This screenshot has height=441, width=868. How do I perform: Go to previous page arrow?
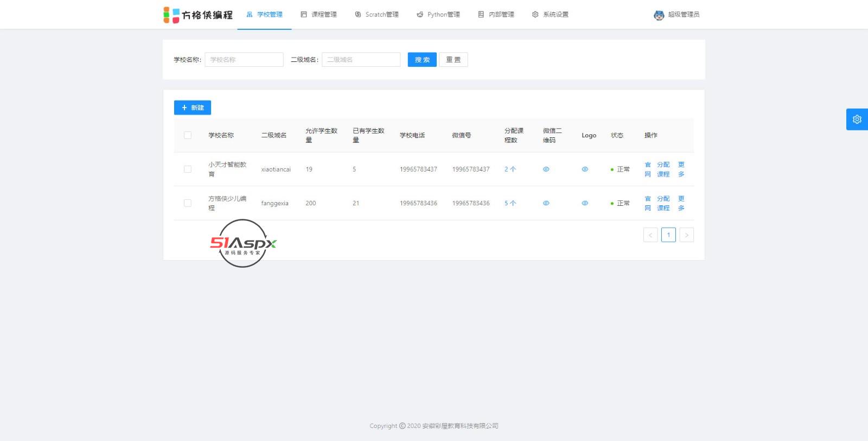click(x=650, y=235)
